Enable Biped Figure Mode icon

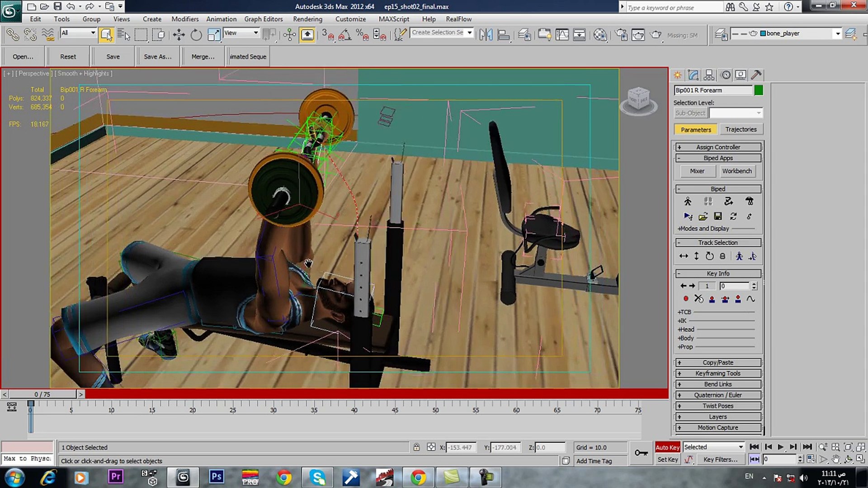coord(688,202)
